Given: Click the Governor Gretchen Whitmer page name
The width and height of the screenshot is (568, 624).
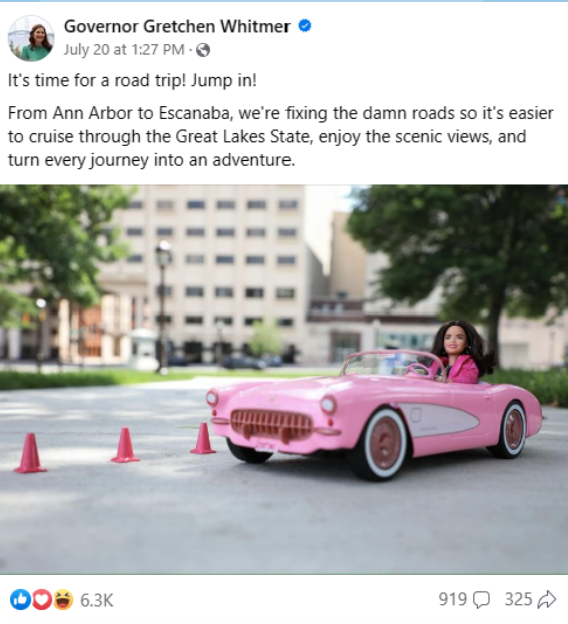Looking at the screenshot, I should pyautogui.click(x=177, y=27).
